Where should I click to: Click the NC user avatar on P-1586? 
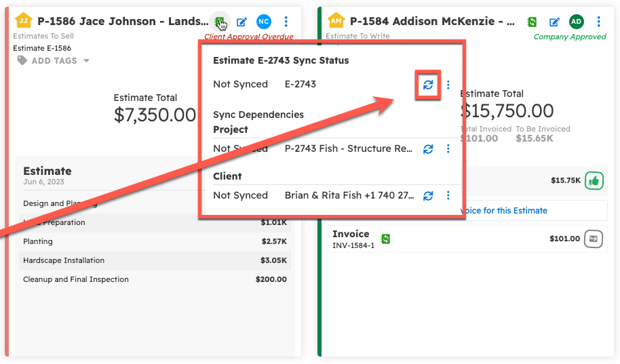tap(263, 22)
